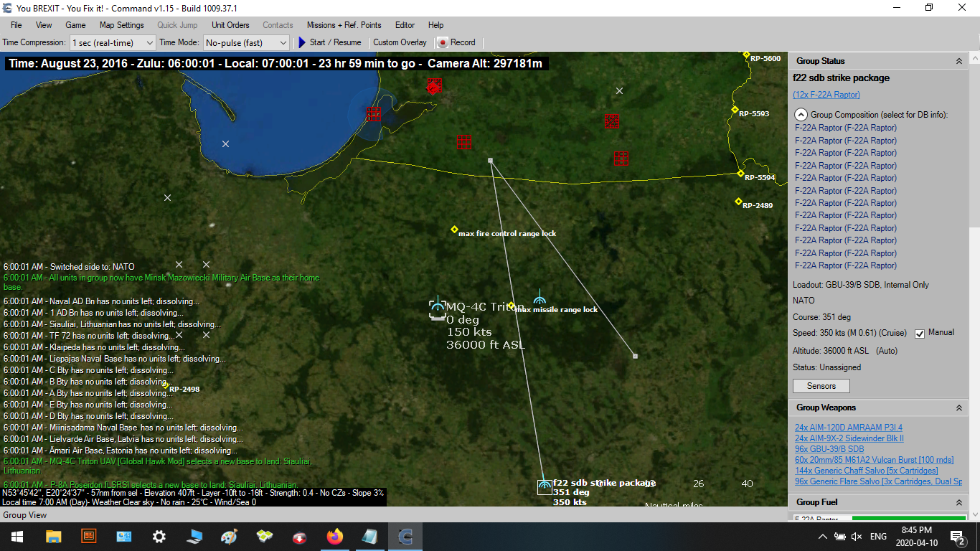Click the Custom Overlay button
Image resolution: width=980 pixels, height=551 pixels.
pyautogui.click(x=400, y=42)
